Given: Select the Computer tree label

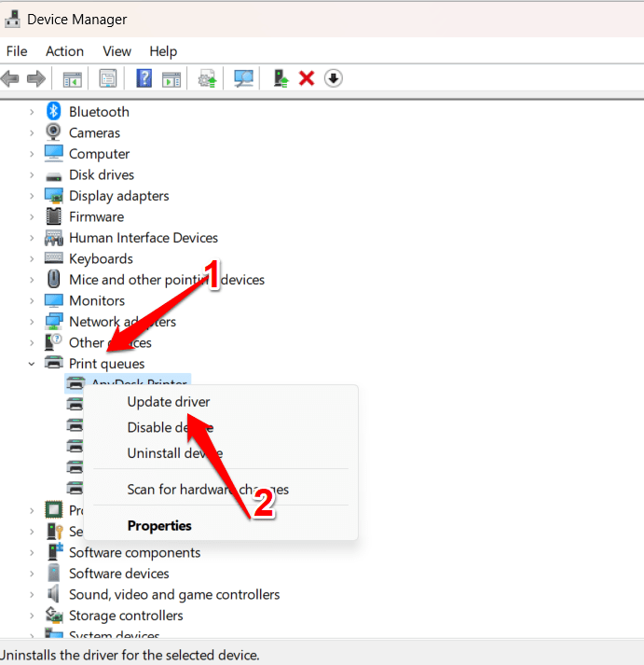Looking at the screenshot, I should [99, 154].
